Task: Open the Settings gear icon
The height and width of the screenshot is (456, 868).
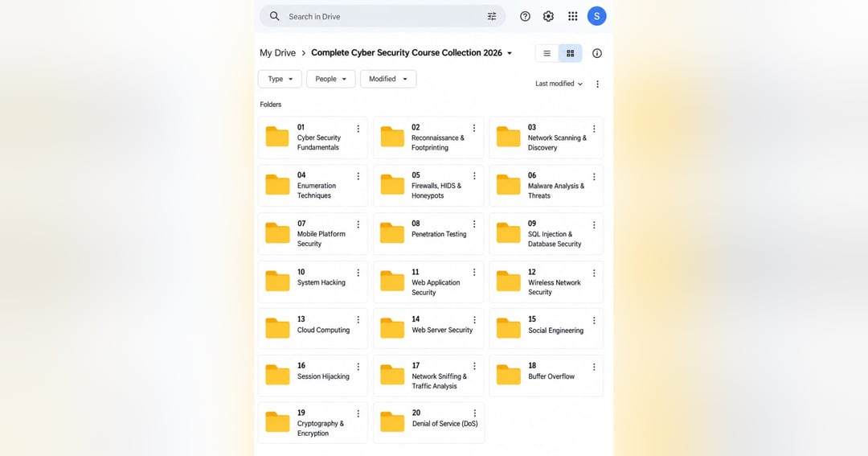Action: coord(548,17)
